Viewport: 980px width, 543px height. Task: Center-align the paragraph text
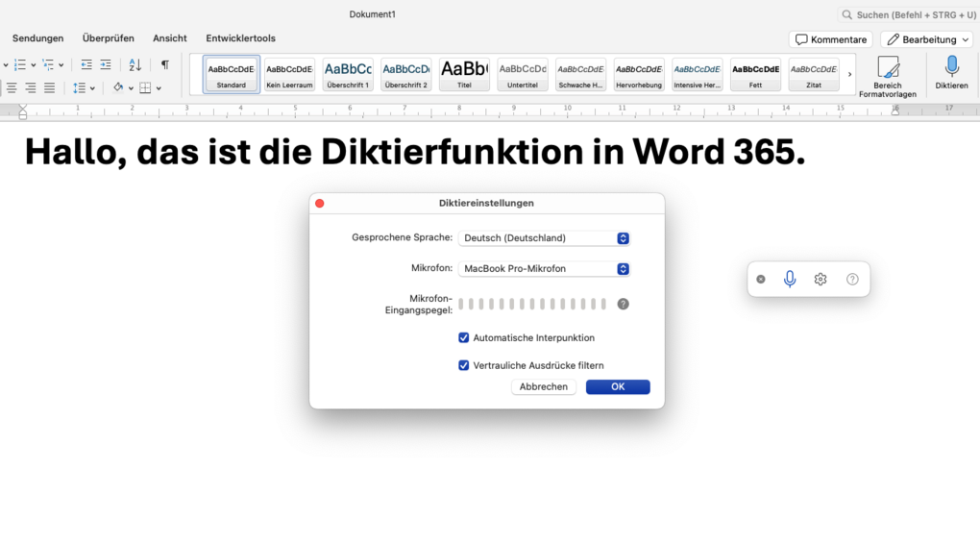pyautogui.click(x=12, y=88)
